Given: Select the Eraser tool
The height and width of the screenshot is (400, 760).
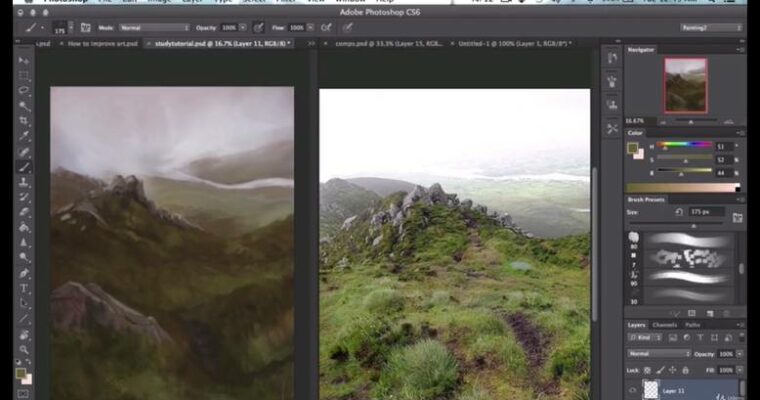Looking at the screenshot, I should [x=23, y=212].
